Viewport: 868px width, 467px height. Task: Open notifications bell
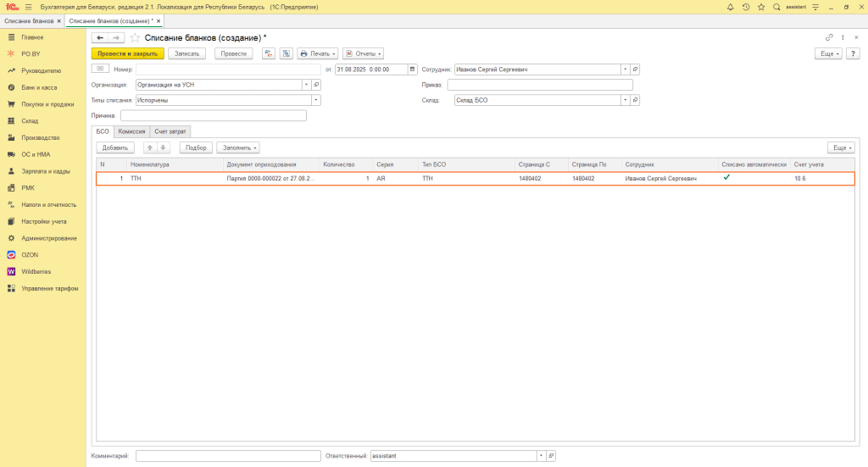tap(730, 7)
